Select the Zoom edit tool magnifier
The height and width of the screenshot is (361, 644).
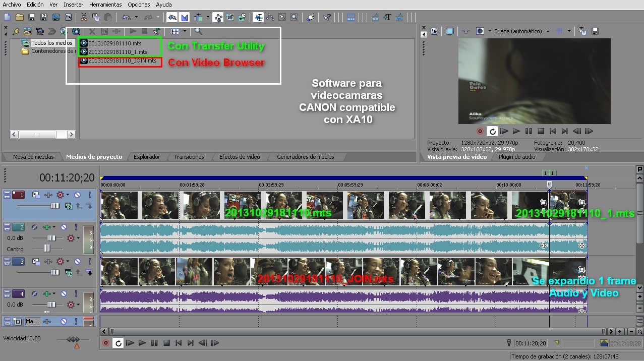pyautogui.click(x=294, y=17)
